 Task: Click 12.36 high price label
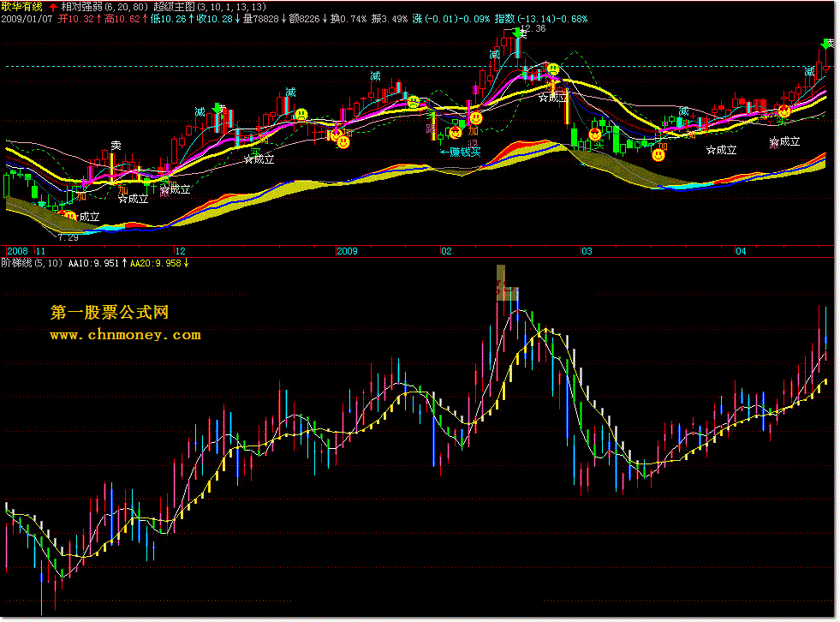[533, 28]
